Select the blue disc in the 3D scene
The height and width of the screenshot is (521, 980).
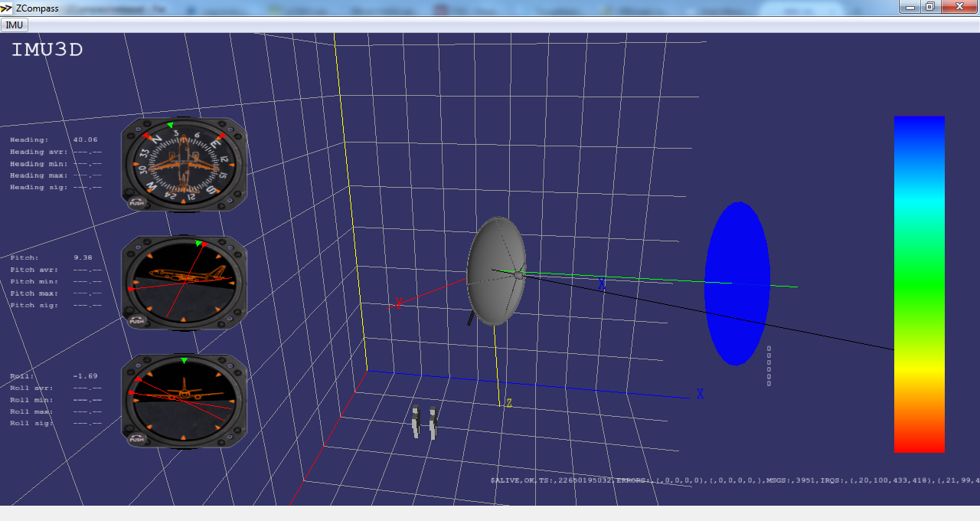point(737,283)
